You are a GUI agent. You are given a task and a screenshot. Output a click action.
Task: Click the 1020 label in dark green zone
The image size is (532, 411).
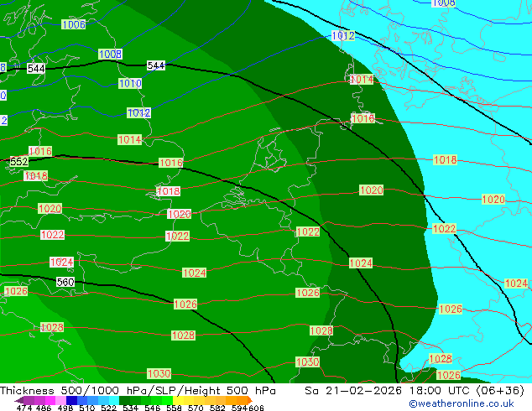click(372, 190)
